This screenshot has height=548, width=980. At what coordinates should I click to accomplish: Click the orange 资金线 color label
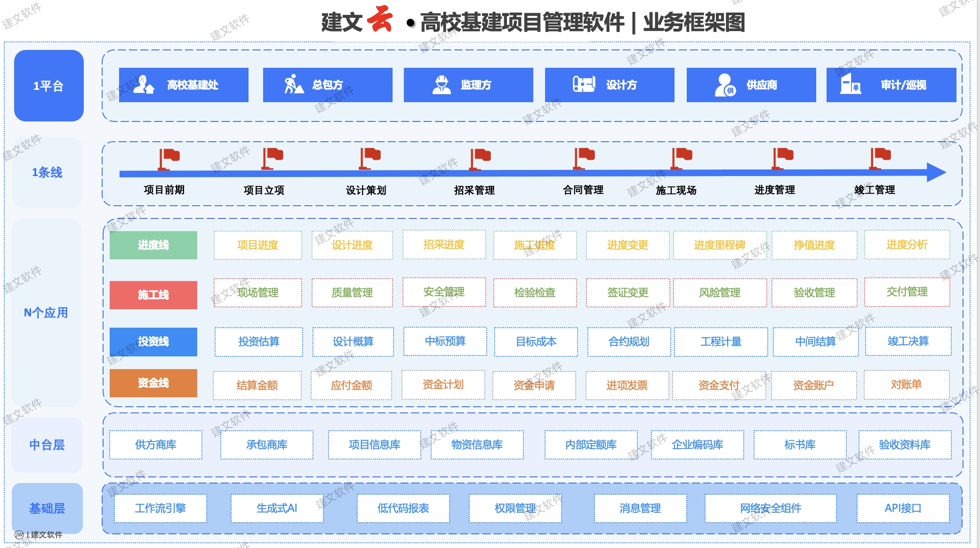click(153, 383)
